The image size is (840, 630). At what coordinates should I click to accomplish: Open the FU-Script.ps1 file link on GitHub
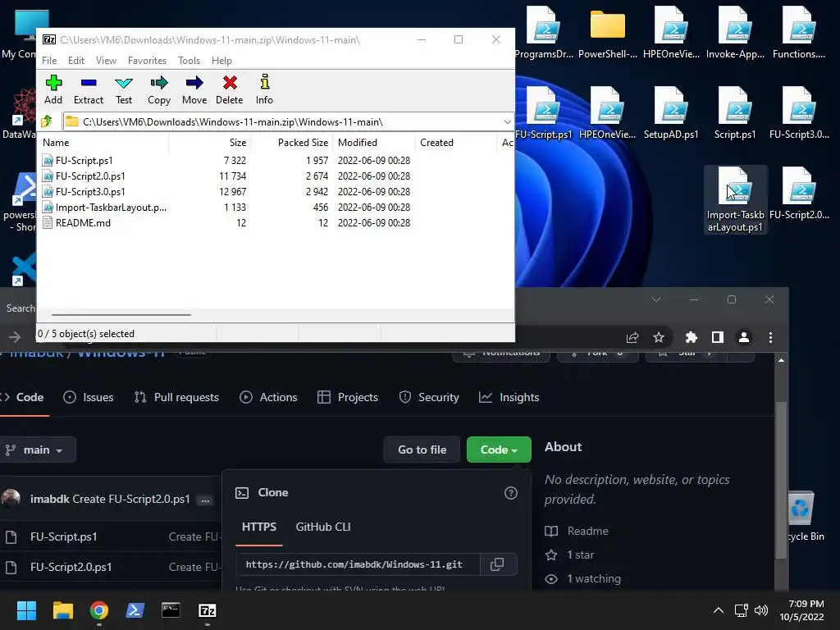[64, 536]
